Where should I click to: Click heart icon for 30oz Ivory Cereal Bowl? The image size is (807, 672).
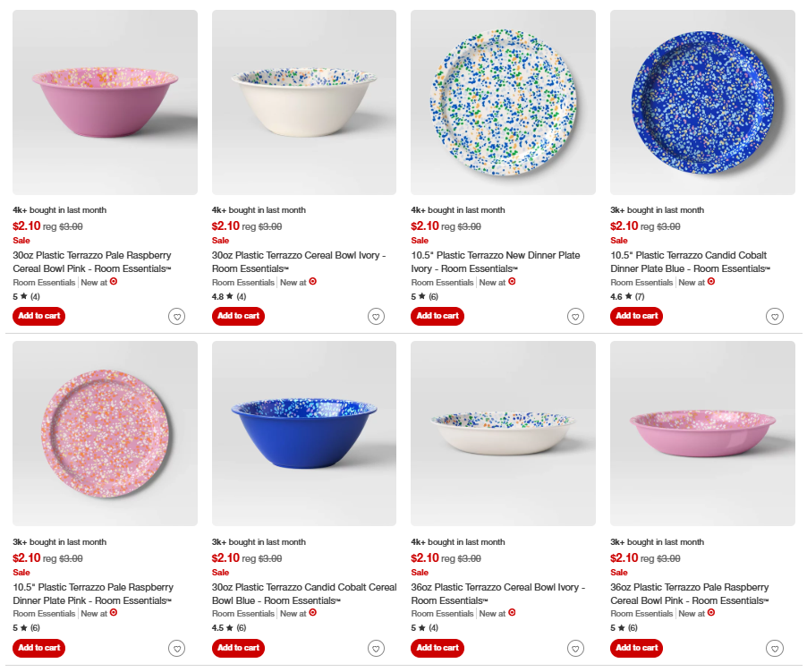pyautogui.click(x=376, y=316)
